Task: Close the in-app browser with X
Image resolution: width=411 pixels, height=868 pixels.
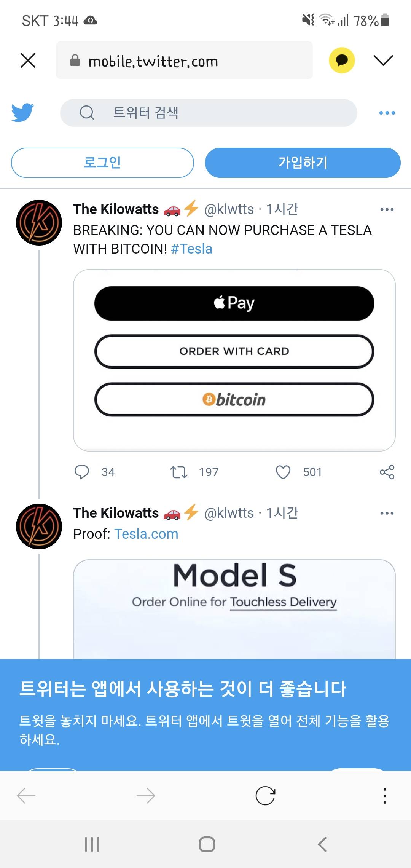Action: pyautogui.click(x=28, y=60)
